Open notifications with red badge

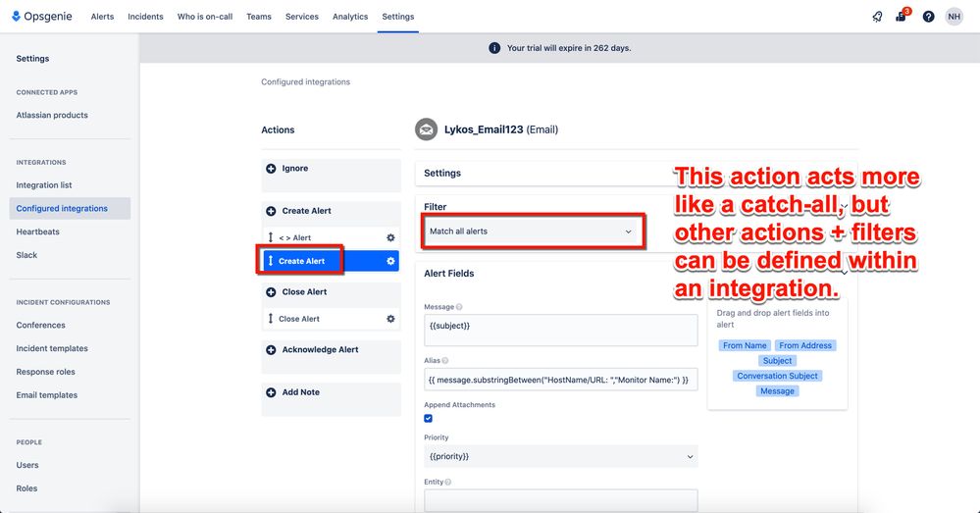pyautogui.click(x=902, y=16)
